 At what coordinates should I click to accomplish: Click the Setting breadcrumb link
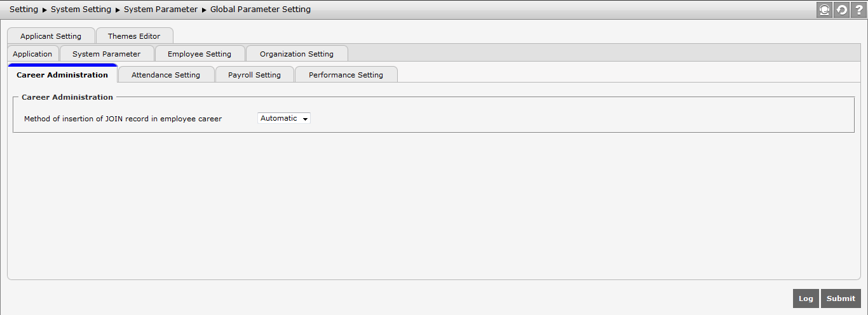(24, 10)
